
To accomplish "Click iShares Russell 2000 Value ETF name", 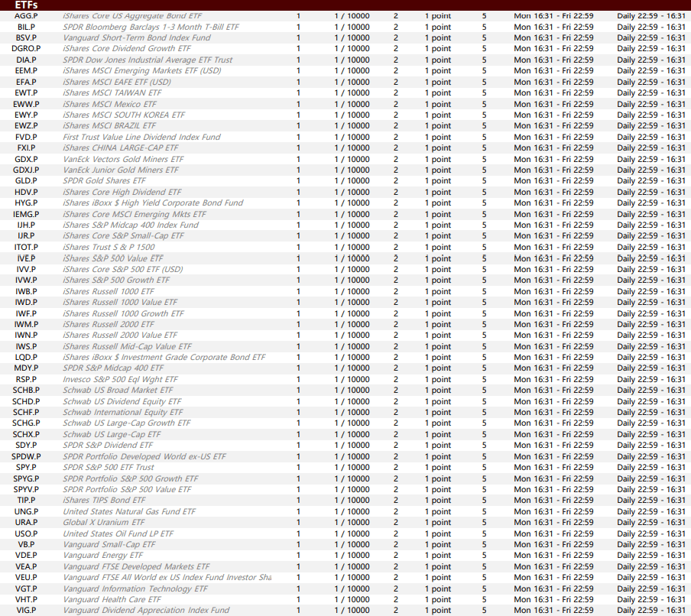I will click(x=120, y=335).
